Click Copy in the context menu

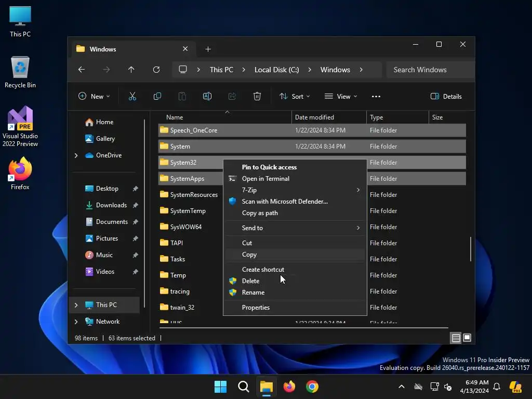(295, 255)
